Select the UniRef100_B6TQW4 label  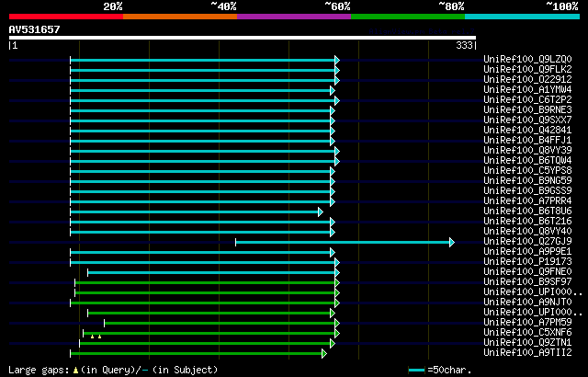527,161
